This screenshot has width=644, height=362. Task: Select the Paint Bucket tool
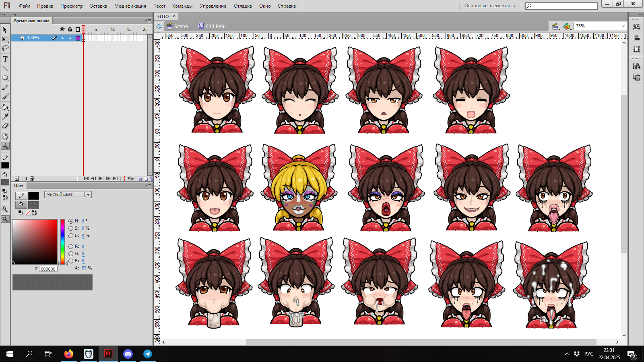coord(5,107)
